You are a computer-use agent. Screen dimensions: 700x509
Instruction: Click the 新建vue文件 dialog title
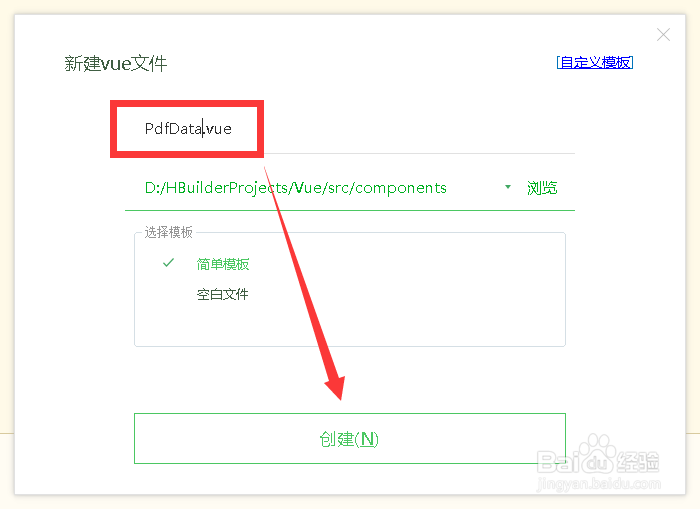[x=116, y=63]
